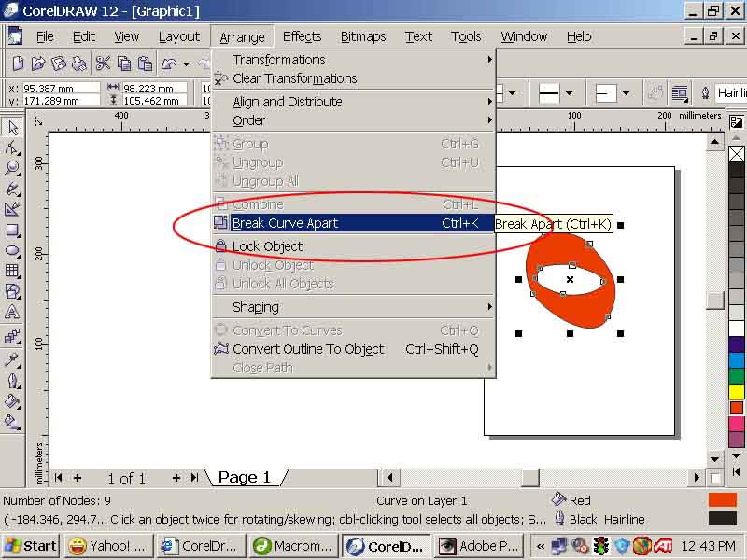
Task: Select the Pick tool
Action: pos(12,128)
